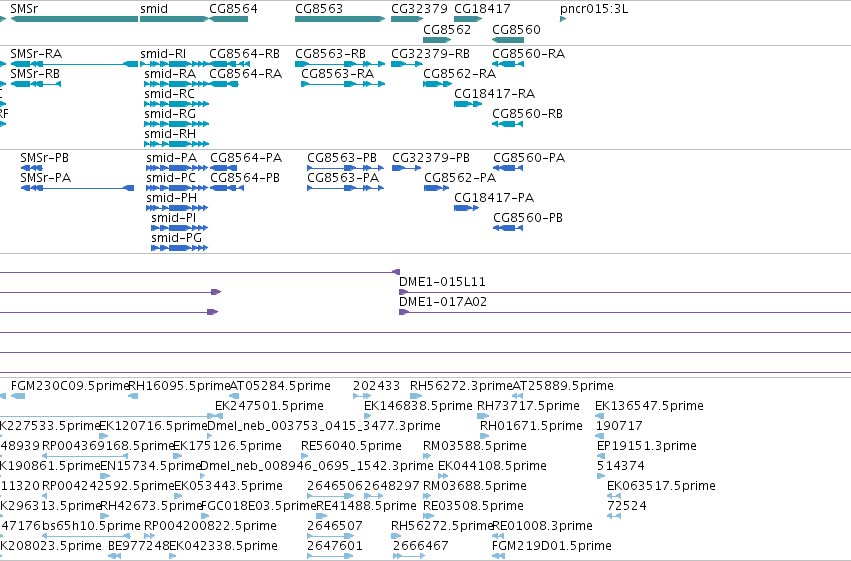Click the smid-RI transcript label

click(x=163, y=54)
